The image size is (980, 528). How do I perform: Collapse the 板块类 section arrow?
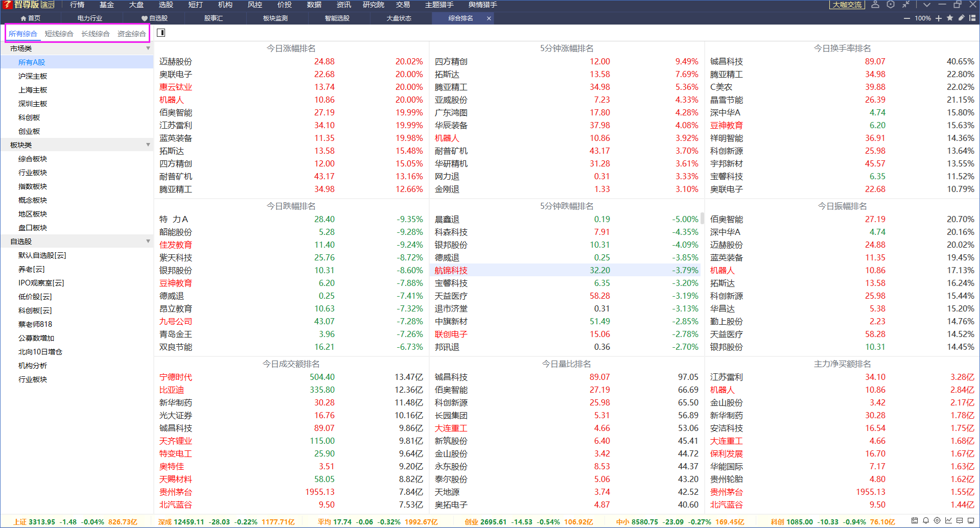click(x=148, y=145)
